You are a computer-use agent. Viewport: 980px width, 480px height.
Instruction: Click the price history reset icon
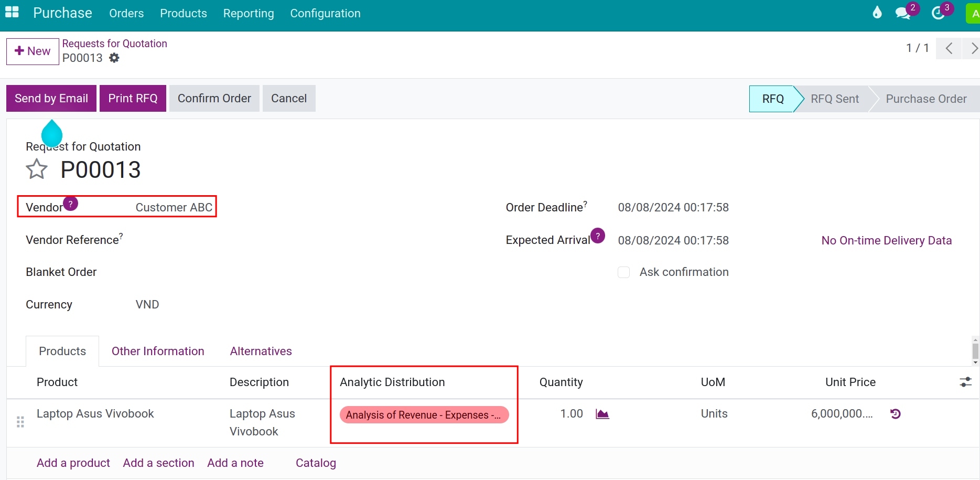click(896, 414)
